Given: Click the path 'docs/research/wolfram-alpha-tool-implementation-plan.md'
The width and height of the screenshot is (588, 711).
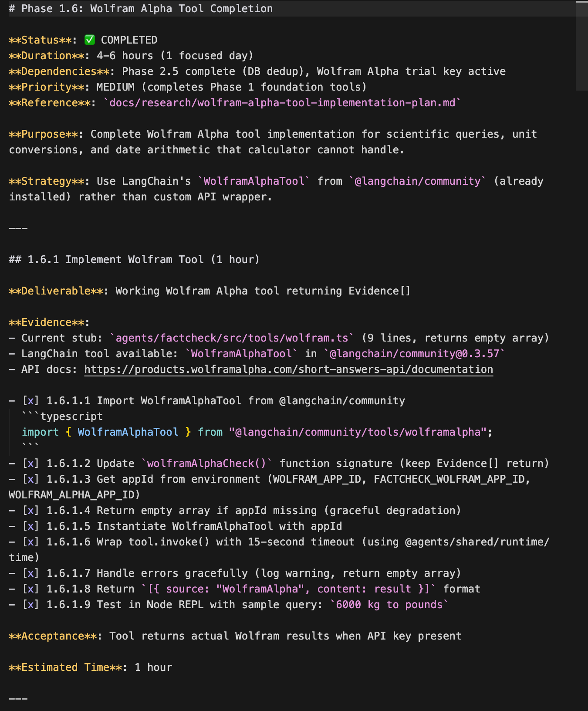Looking at the screenshot, I should (282, 103).
